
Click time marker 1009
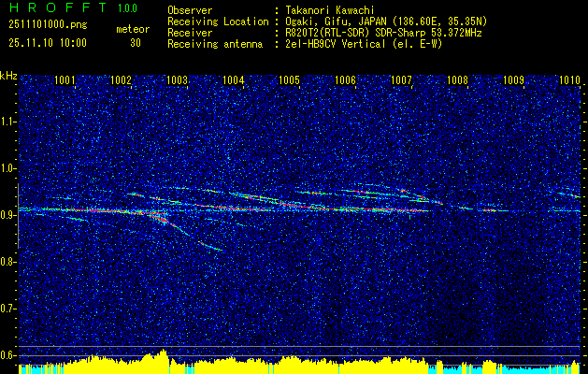click(513, 79)
